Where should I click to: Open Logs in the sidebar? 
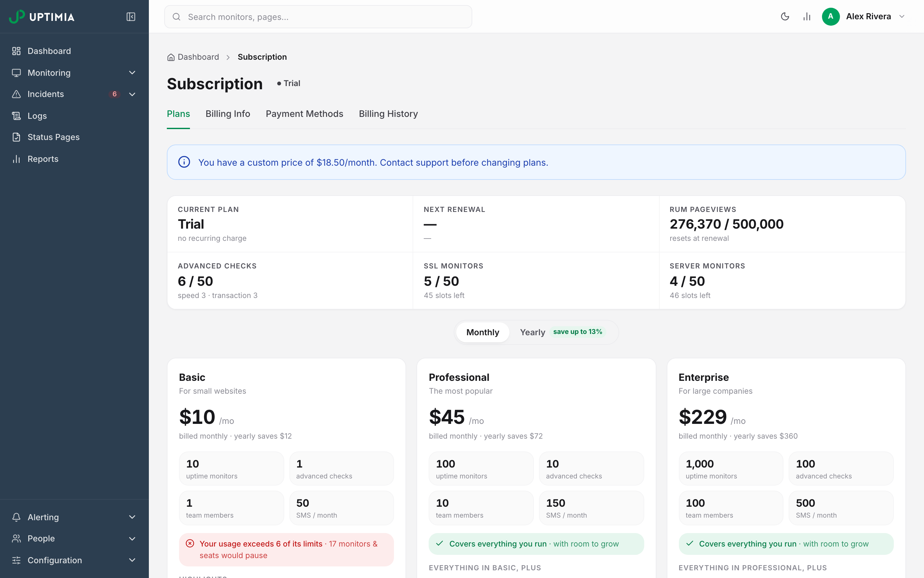(x=74, y=116)
